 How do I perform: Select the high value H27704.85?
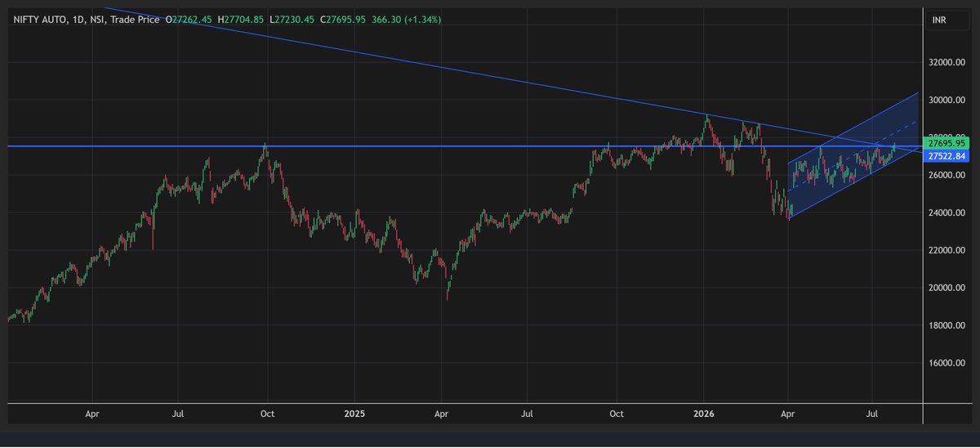242,19
